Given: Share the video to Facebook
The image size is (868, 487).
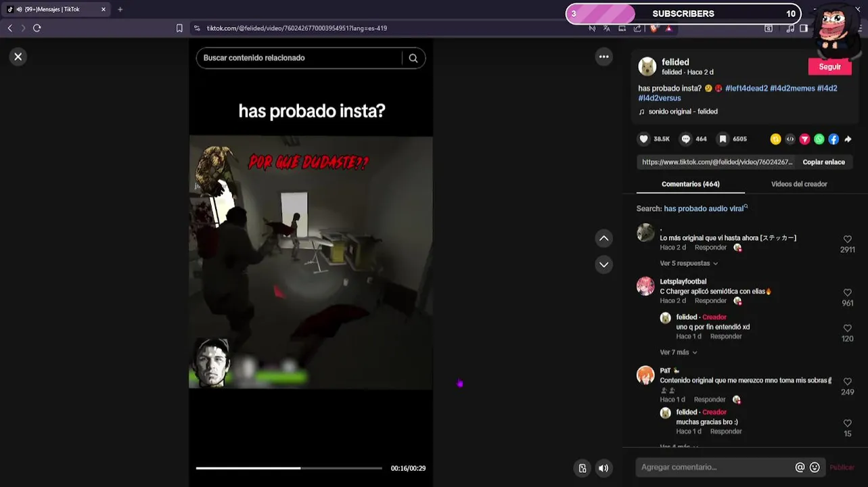Looking at the screenshot, I should 833,139.
